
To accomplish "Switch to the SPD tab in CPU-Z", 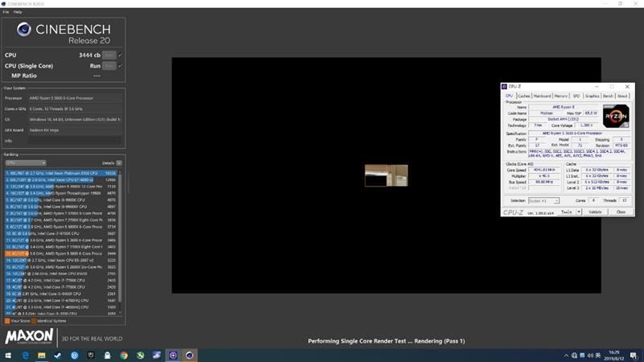I will tap(576, 96).
